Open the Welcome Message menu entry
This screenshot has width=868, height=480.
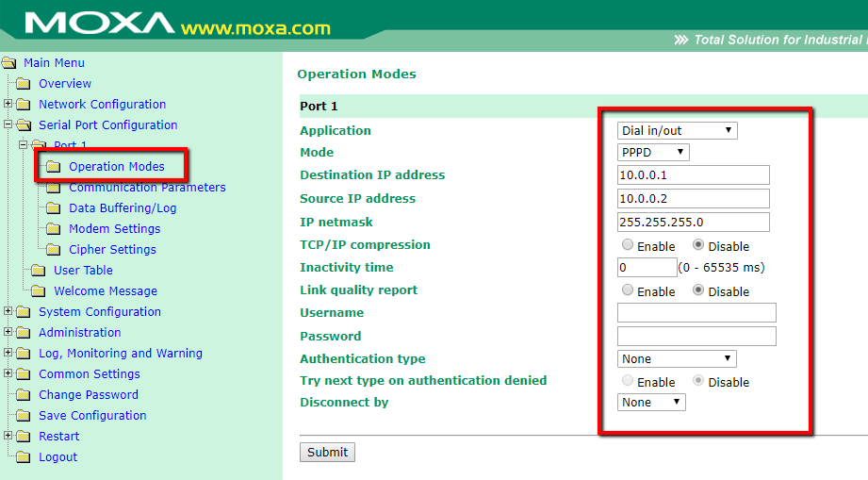coord(106,291)
